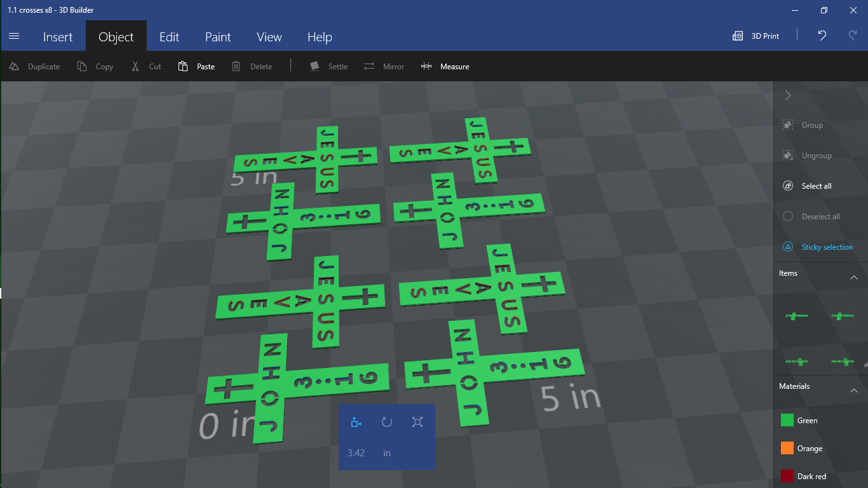The height and width of the screenshot is (488, 868).
Task: Click the Deselect all circle icon
Action: click(788, 217)
